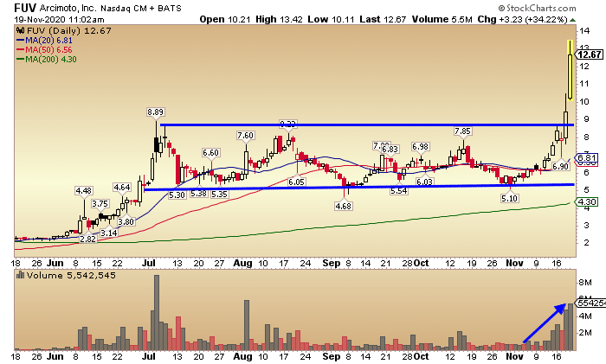Image resolution: width=606 pixels, height=364 pixels.
Task: Click the candlestick icon beside FUV (Daily)
Action: pos(21,30)
